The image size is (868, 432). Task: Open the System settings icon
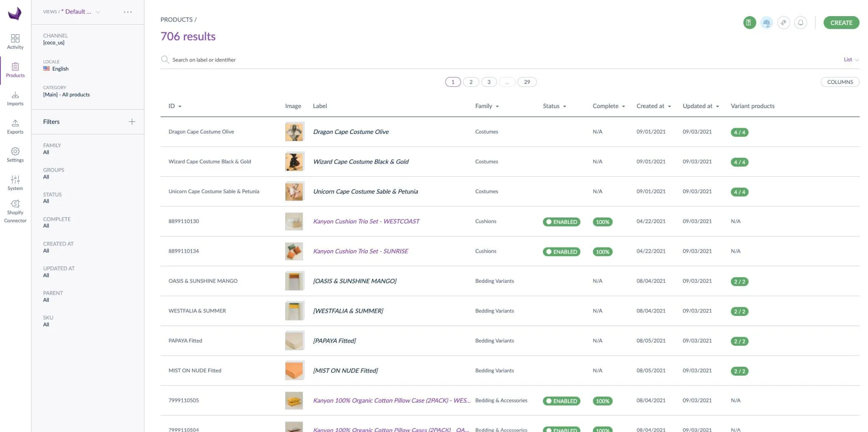15,179
